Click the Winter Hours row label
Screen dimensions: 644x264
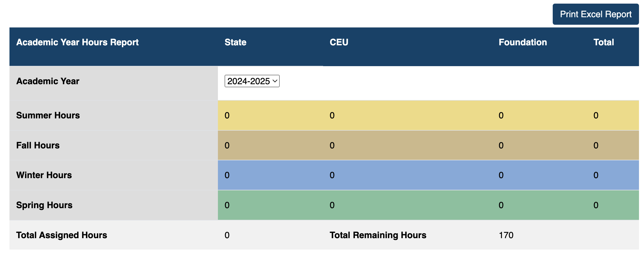tap(44, 175)
